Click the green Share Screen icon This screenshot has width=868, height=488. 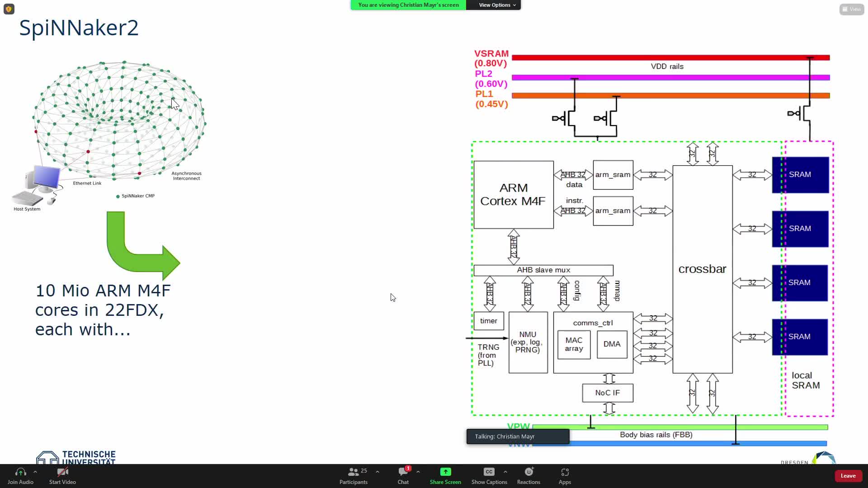tap(445, 472)
